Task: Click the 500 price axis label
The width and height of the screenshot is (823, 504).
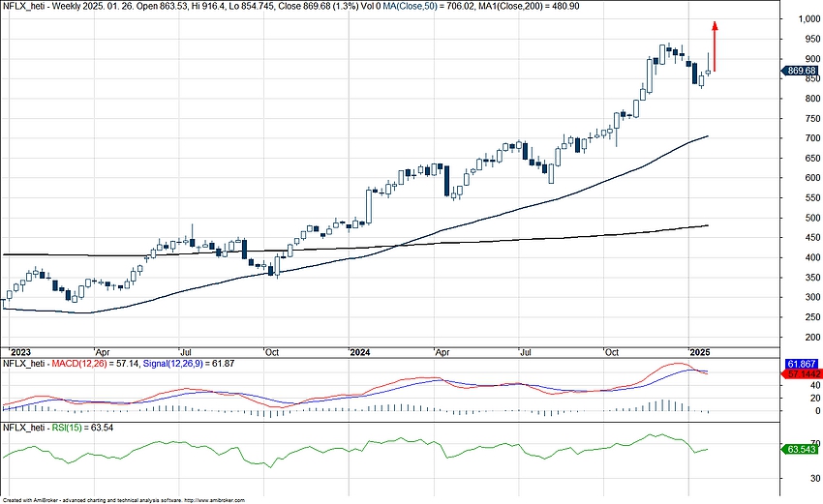Action: tap(813, 219)
